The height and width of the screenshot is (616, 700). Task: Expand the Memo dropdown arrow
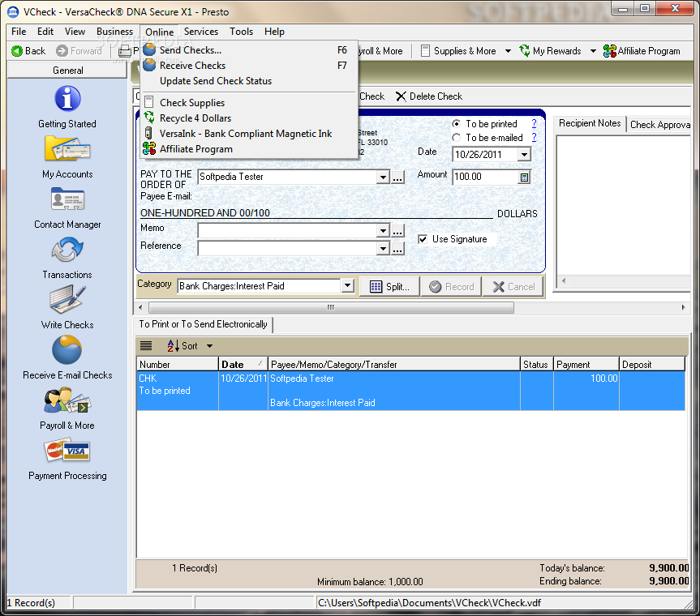(383, 231)
